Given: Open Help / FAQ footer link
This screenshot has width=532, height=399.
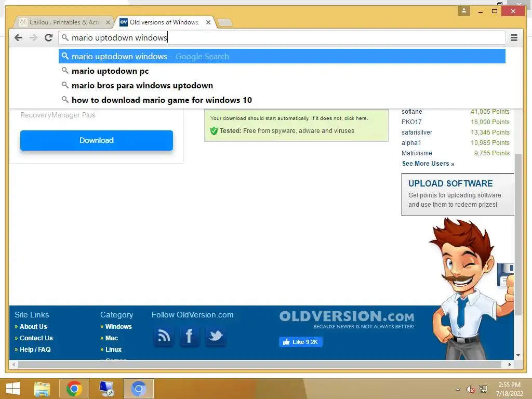Looking at the screenshot, I should [35, 350].
